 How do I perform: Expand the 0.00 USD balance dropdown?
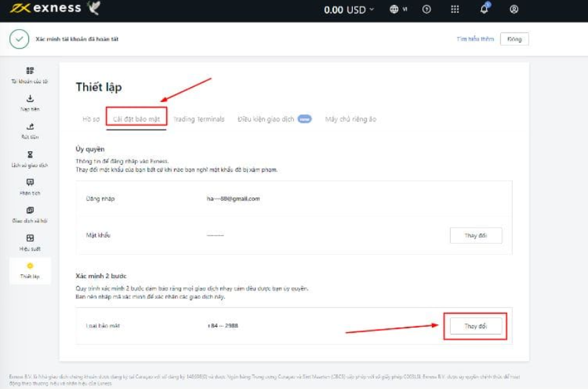[x=349, y=9]
